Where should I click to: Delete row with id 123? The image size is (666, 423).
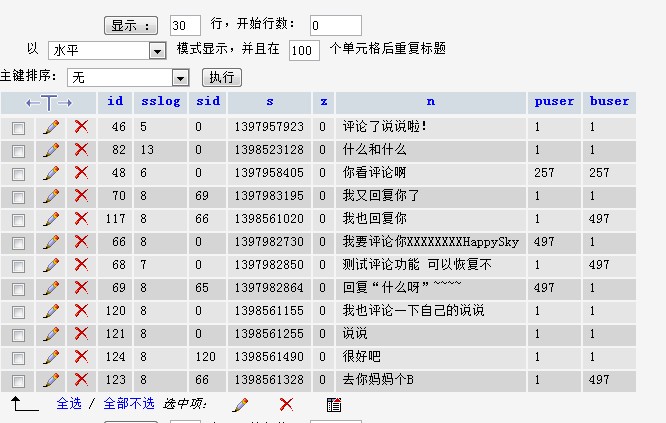pos(81,379)
